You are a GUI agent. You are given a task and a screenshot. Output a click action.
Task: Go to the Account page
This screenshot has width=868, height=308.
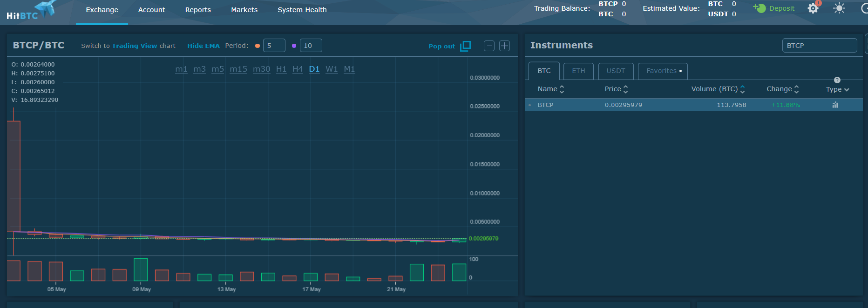151,10
